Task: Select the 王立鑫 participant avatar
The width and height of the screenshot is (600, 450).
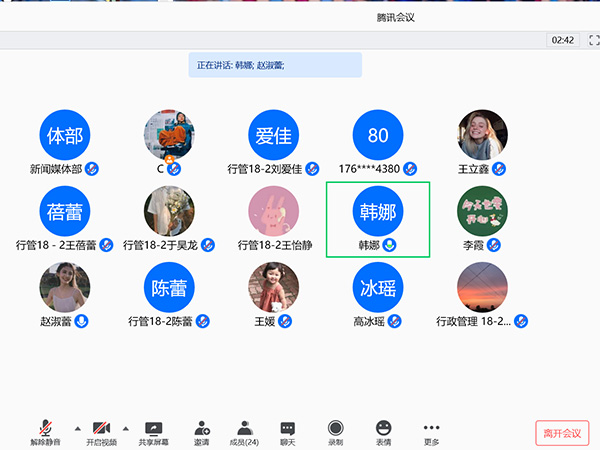Action: (482, 135)
